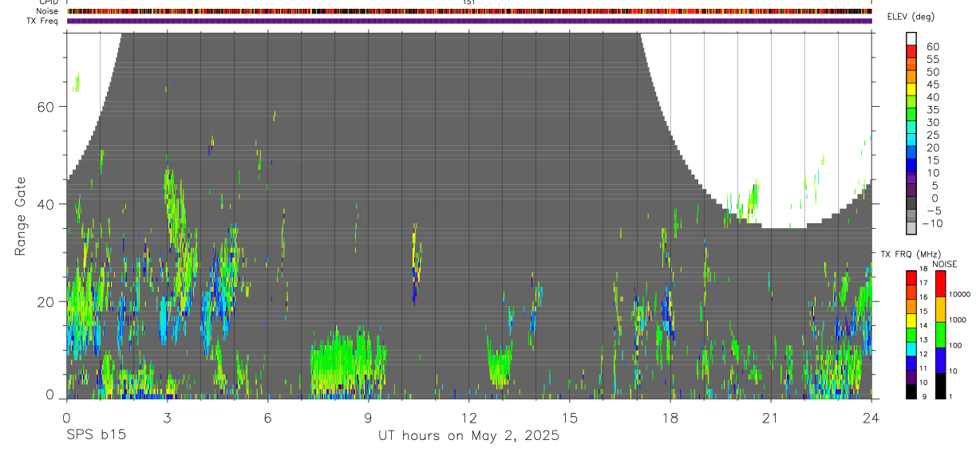Click the 35 label on ELEV scale
The width and height of the screenshot is (980, 452).
932,110
